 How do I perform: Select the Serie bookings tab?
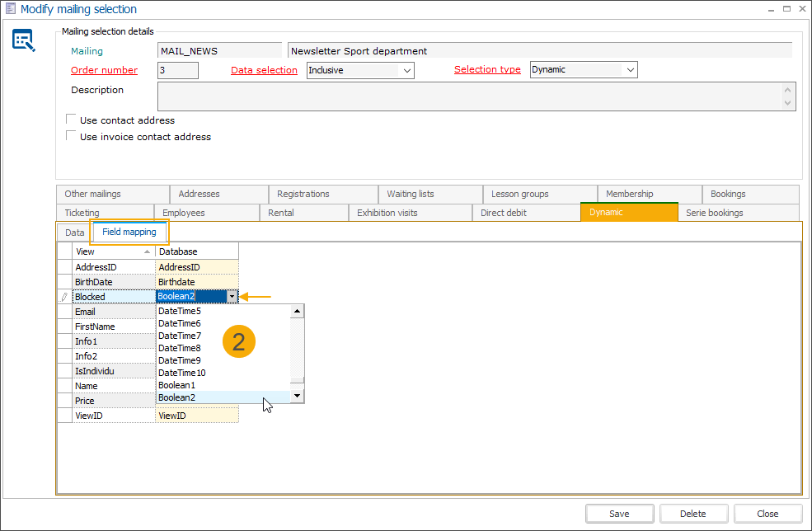click(x=714, y=212)
